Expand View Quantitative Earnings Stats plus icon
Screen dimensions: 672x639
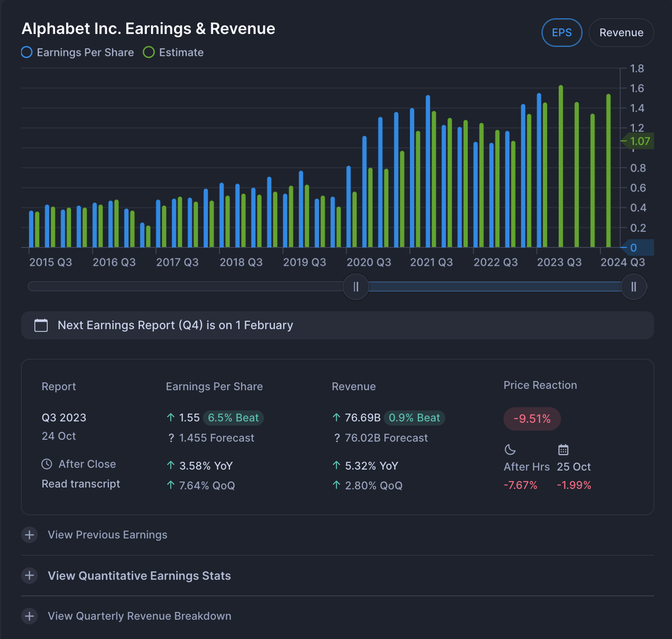[x=29, y=576]
